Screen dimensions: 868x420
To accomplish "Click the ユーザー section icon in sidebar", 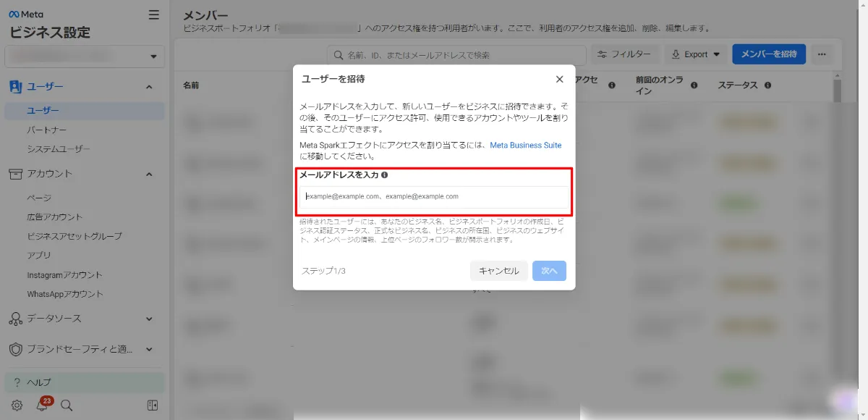I will click(15, 87).
